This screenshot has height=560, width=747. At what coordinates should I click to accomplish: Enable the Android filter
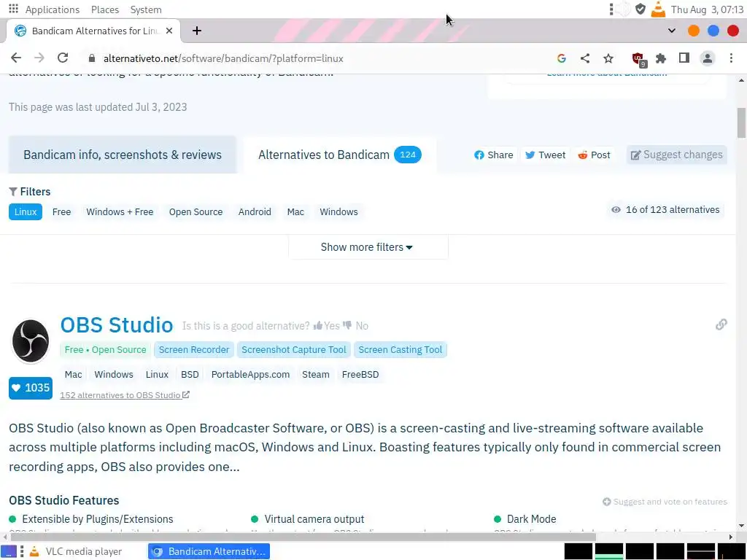pos(255,212)
